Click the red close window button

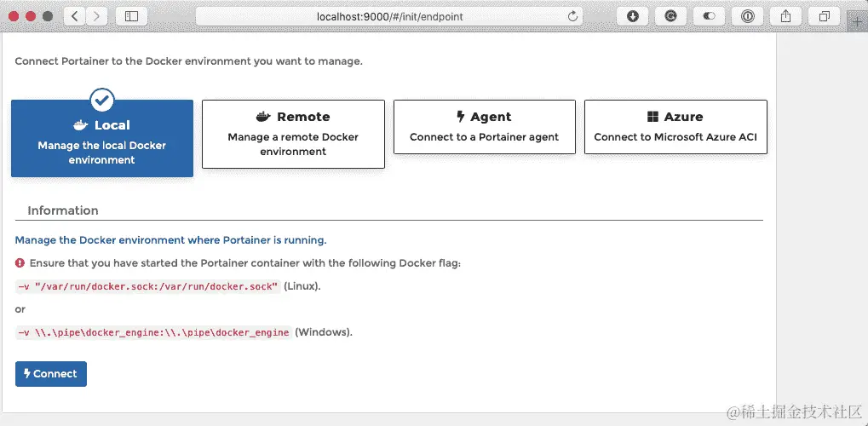click(14, 16)
